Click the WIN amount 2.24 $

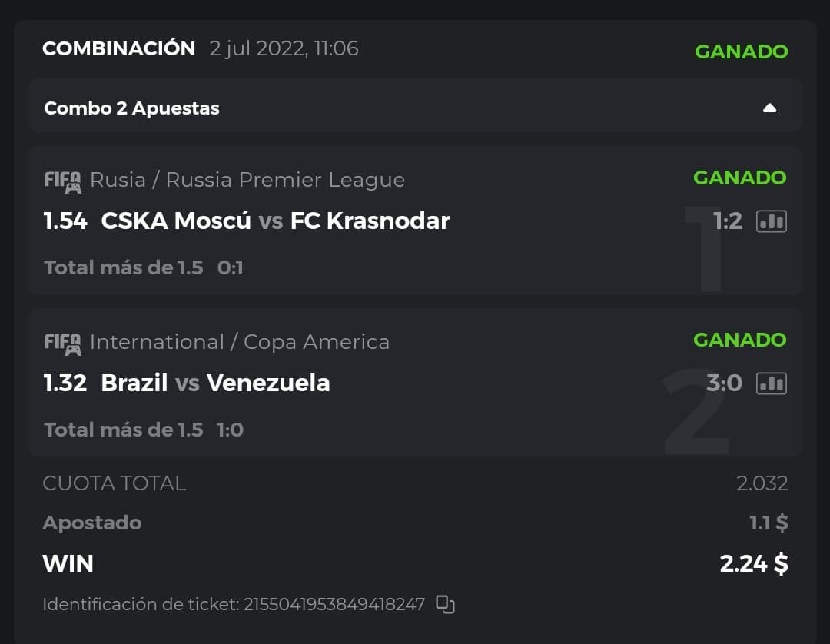tap(753, 563)
